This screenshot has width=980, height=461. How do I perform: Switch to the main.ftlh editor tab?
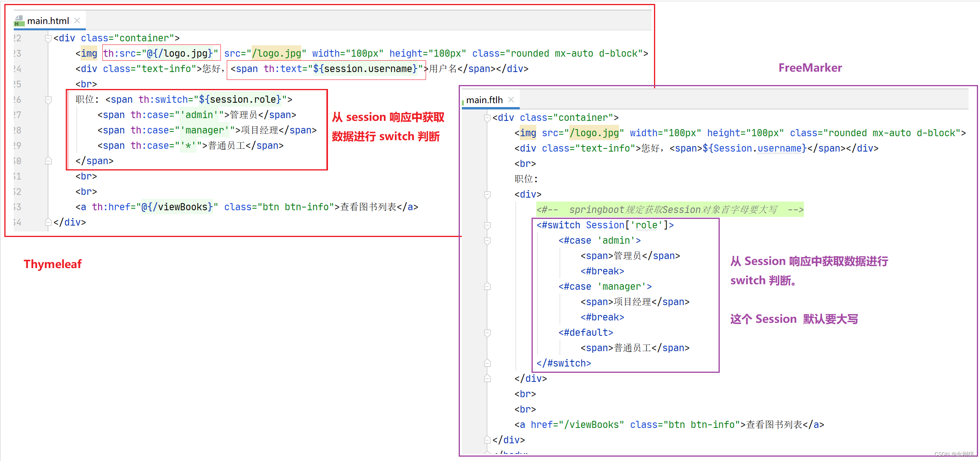[x=484, y=100]
